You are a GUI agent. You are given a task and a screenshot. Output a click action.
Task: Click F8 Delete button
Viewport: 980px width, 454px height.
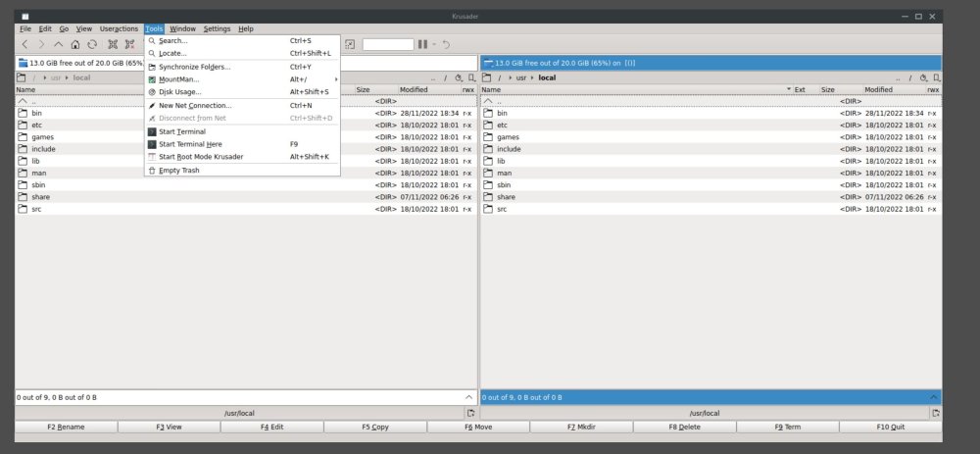point(684,428)
